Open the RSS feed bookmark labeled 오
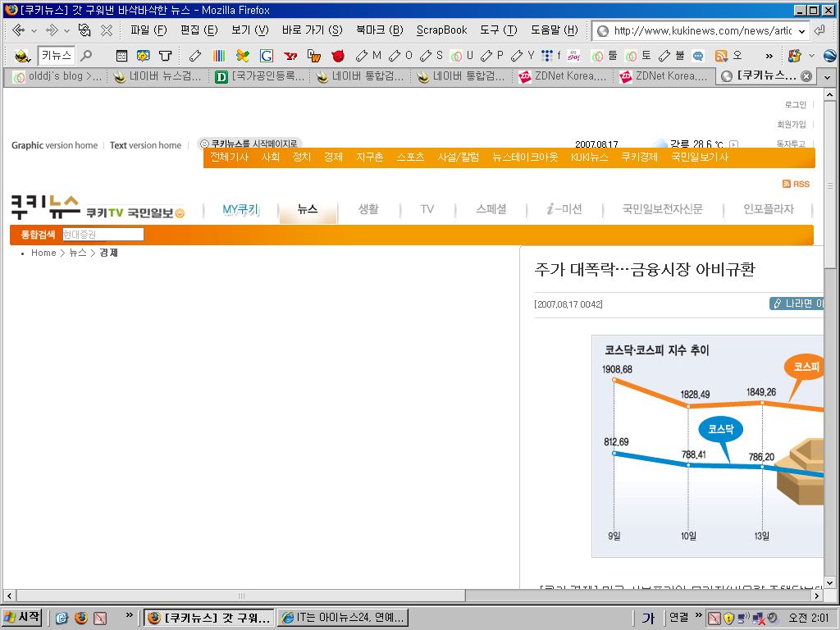 click(x=728, y=55)
